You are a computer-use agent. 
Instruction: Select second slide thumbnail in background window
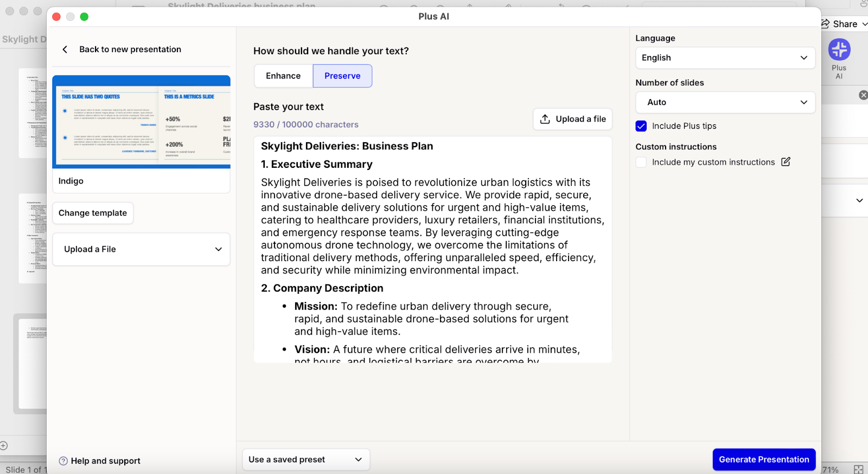(33, 238)
